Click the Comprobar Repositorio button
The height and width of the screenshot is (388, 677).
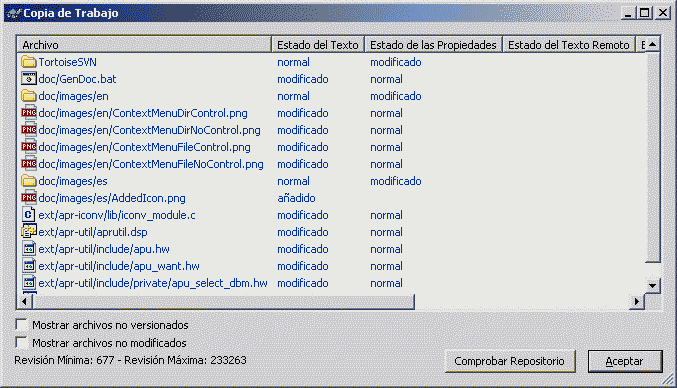[509, 361]
